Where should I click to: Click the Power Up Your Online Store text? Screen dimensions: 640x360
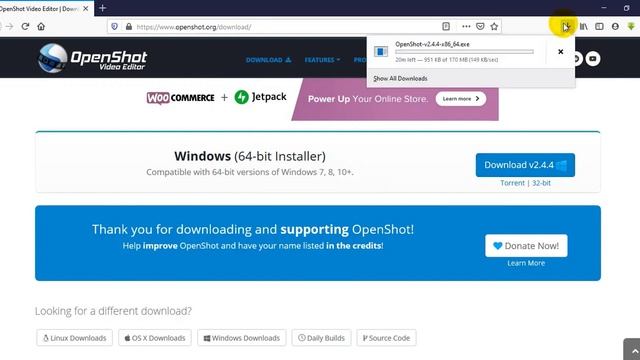(368, 99)
